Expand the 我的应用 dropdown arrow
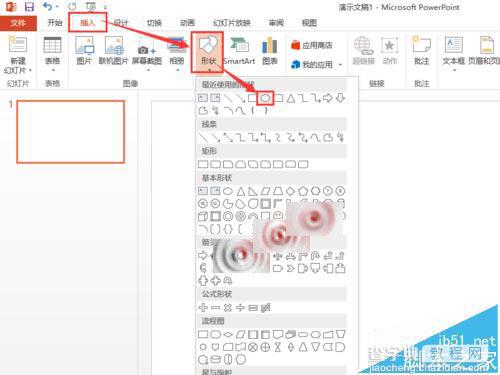 tap(340, 64)
